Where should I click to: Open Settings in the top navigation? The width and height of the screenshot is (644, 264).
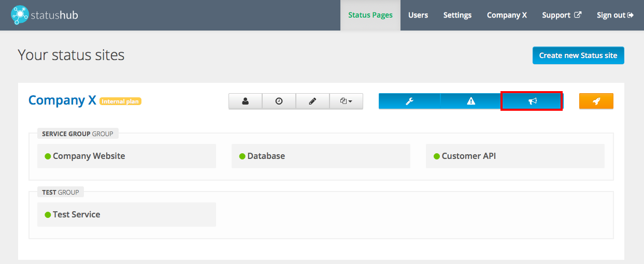coord(457,15)
